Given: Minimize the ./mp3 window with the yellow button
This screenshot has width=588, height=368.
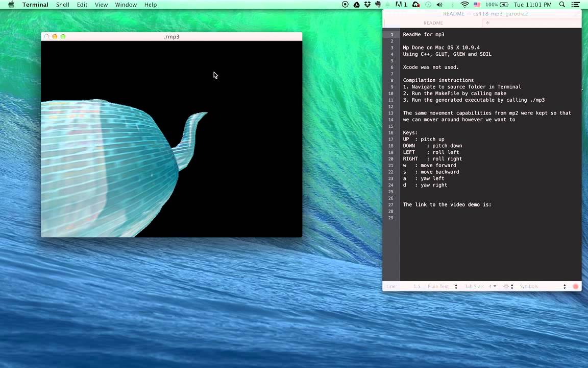Looking at the screenshot, I should click(55, 36).
